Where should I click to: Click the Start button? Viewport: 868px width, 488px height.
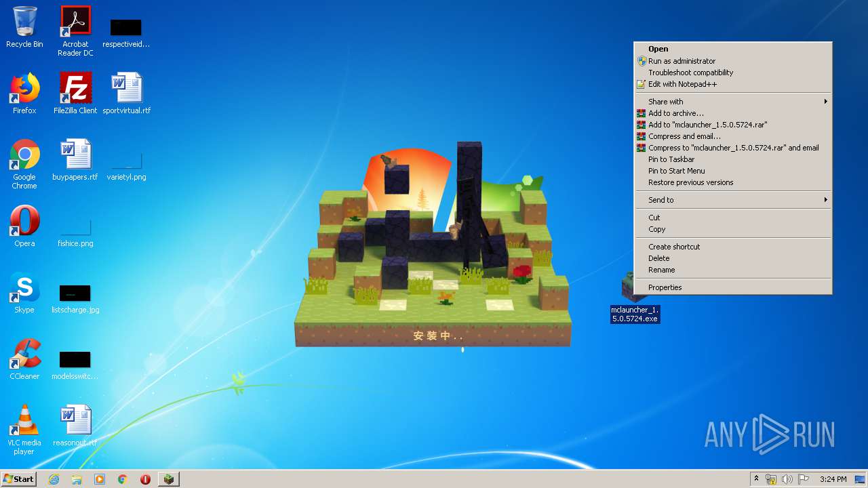(x=19, y=479)
